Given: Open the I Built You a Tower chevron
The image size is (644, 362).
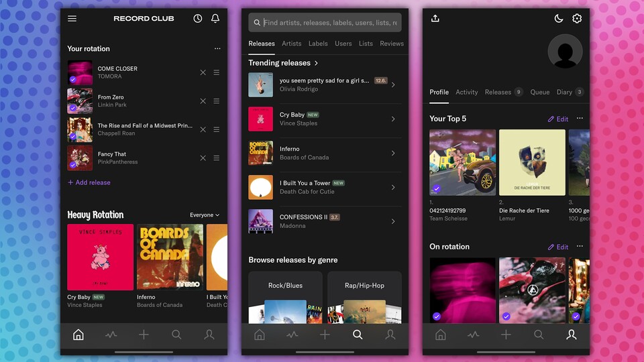Looking at the screenshot, I should coord(393,187).
